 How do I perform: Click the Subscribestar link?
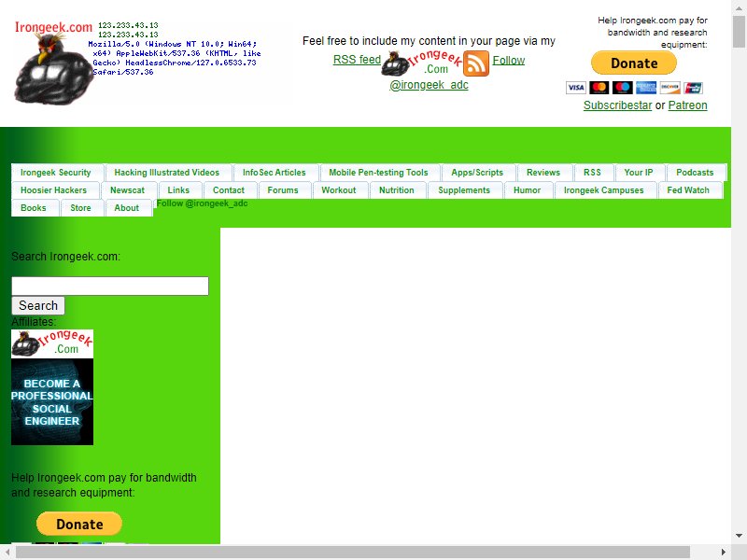tap(617, 105)
